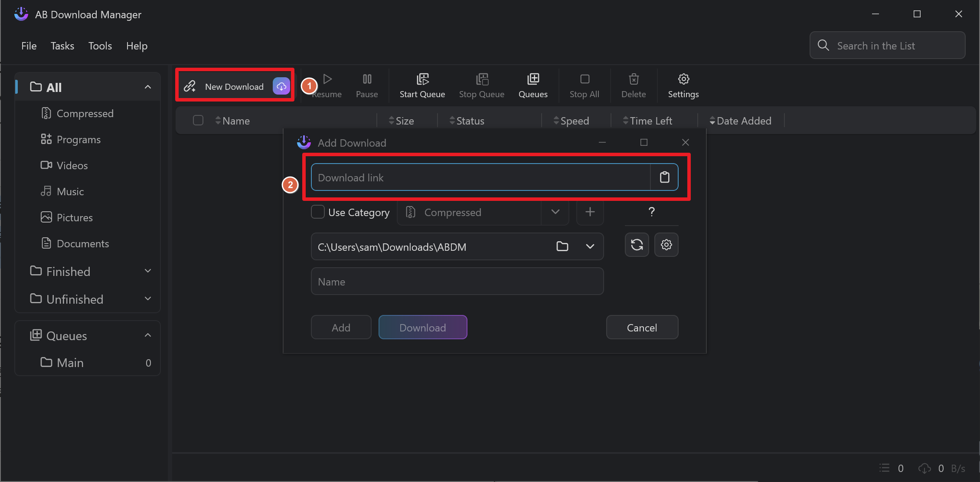Click Cancel in Add Download dialog
The height and width of the screenshot is (482, 980).
pos(642,328)
